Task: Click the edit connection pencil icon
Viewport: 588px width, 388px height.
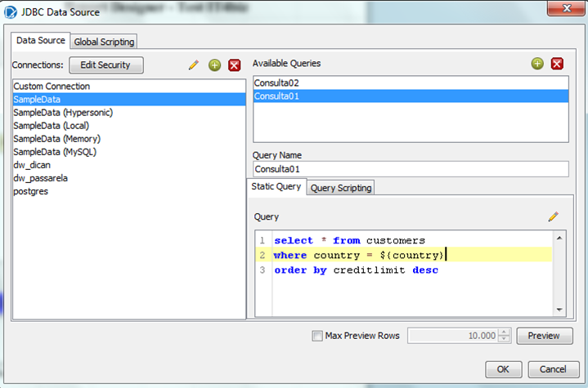Action: [194, 65]
